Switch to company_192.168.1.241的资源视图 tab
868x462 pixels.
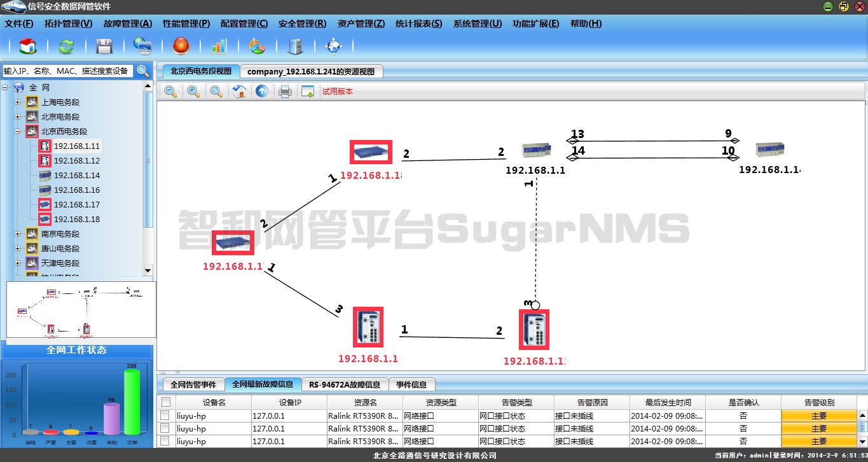(312, 71)
